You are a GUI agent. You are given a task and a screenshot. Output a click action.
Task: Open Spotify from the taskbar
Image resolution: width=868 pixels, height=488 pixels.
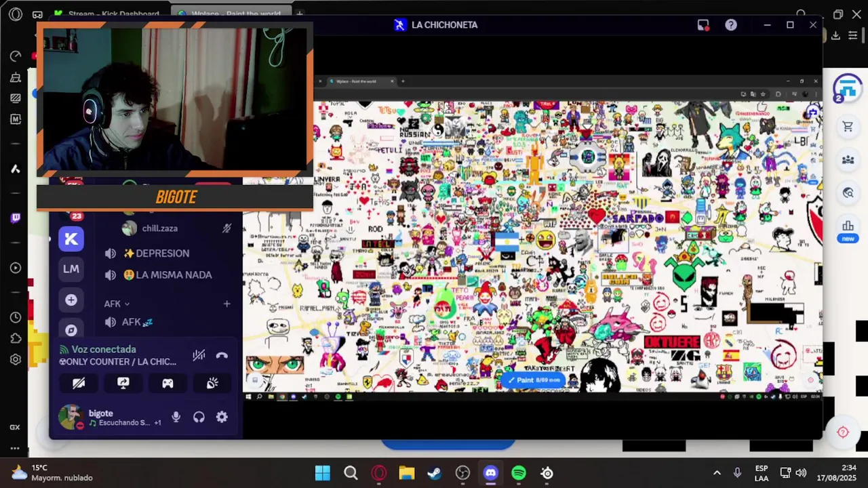(x=519, y=473)
